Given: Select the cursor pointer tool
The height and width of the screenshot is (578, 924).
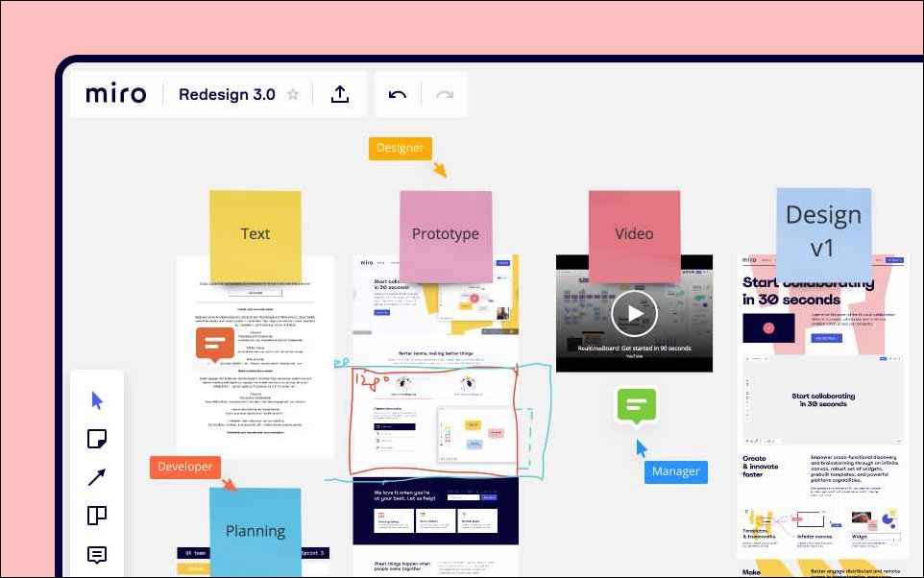Looking at the screenshot, I should pos(97,400).
